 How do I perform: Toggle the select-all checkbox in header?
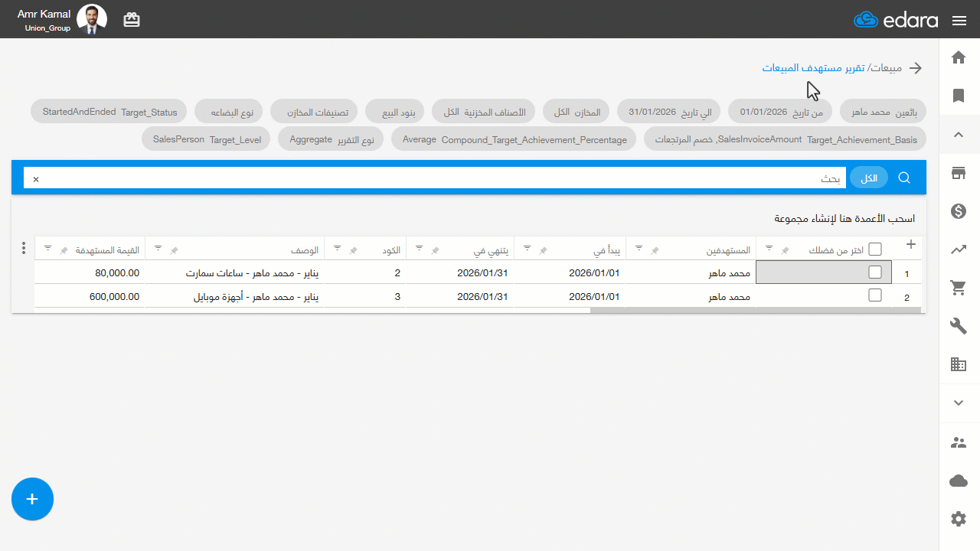pyautogui.click(x=875, y=249)
